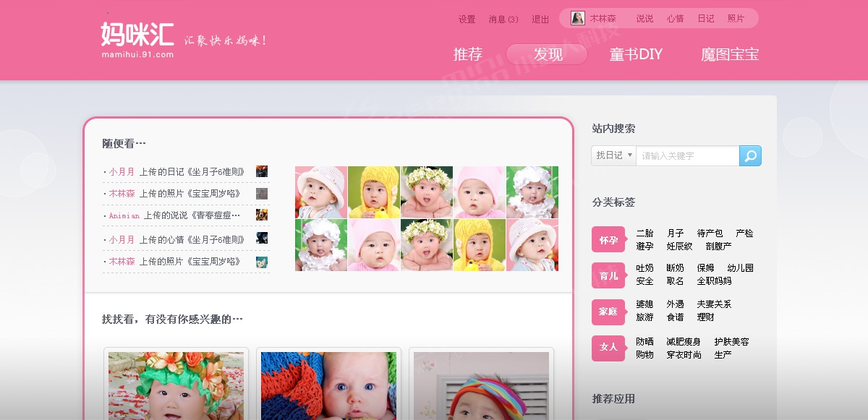
Task: Click the 穿衣时尚 tag
Action: click(x=684, y=355)
